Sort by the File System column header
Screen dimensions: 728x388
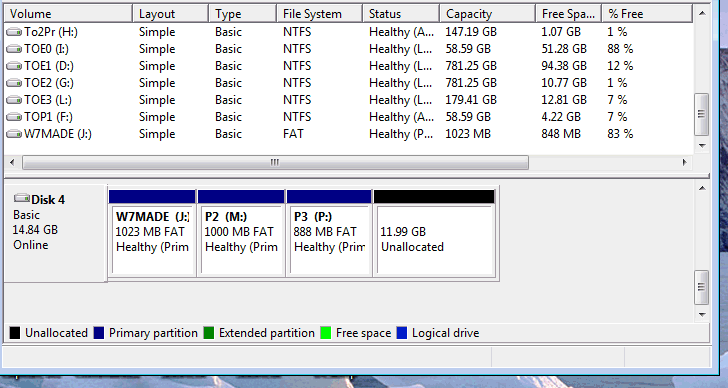click(x=319, y=14)
